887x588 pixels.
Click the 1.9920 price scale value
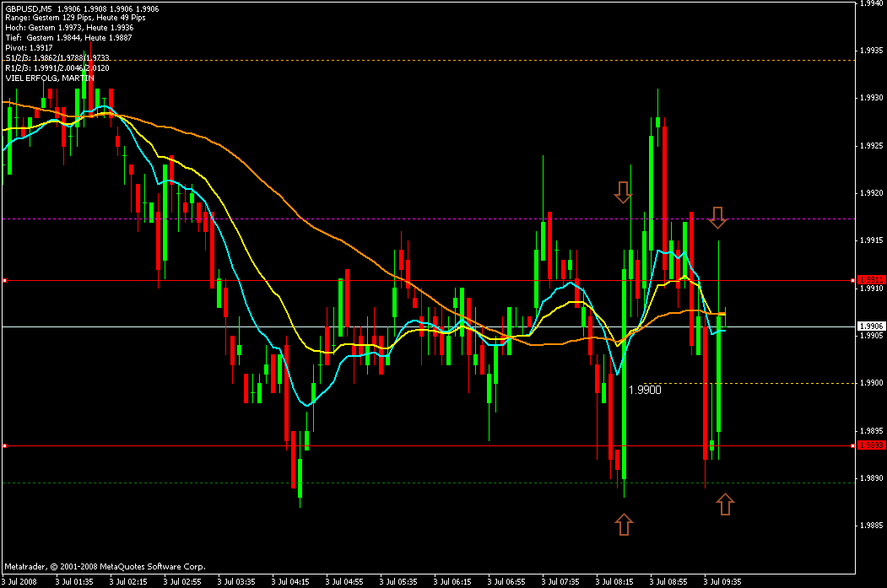click(871, 193)
